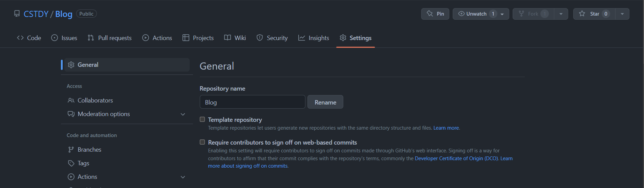Click the repository book icon beside CSTDY
Image resolution: width=644 pixels, height=188 pixels.
(x=17, y=14)
